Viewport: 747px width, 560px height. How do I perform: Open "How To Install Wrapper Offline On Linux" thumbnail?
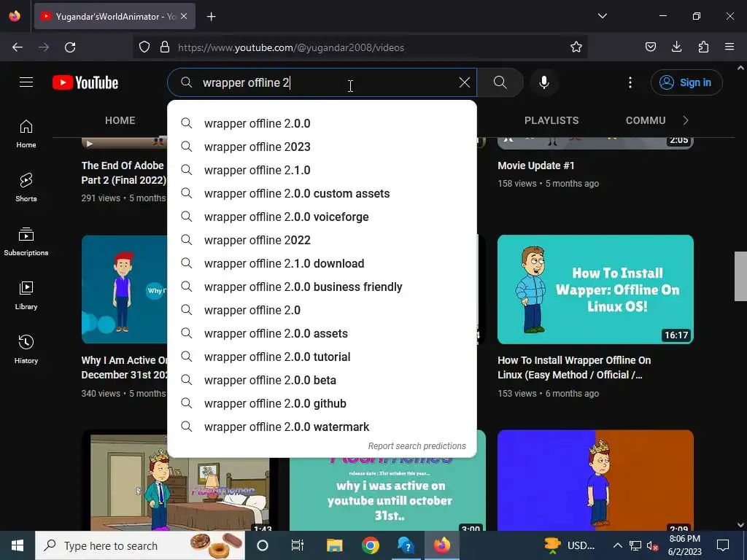click(595, 289)
